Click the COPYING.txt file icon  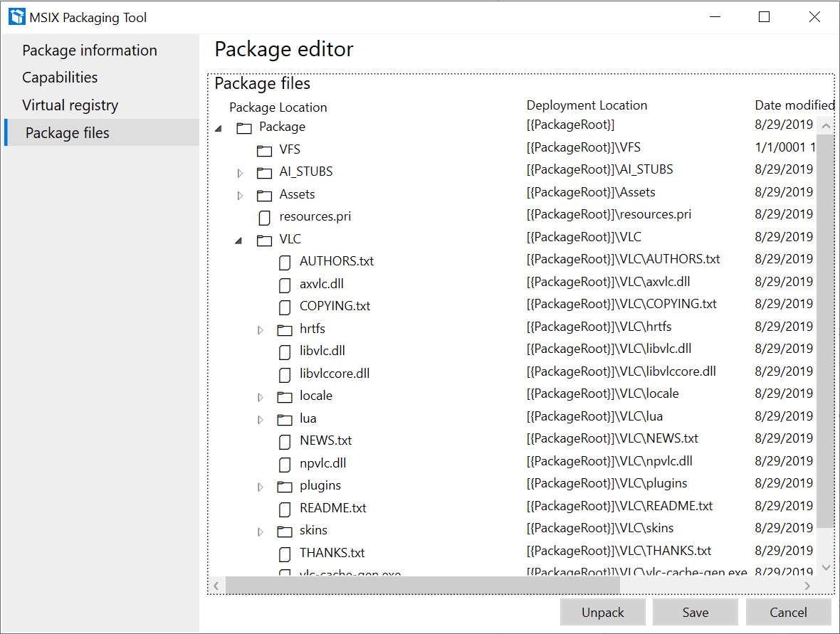(x=285, y=307)
